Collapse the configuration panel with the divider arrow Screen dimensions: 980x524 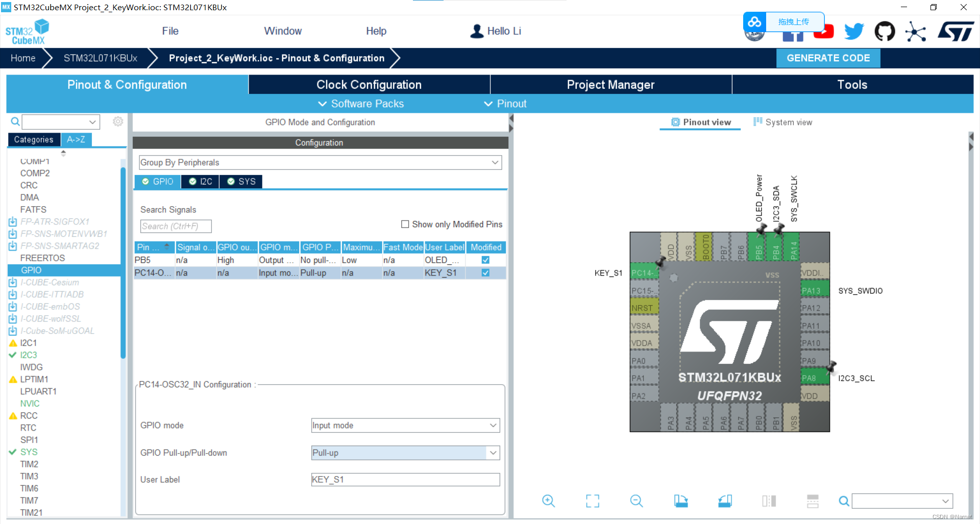(511, 123)
